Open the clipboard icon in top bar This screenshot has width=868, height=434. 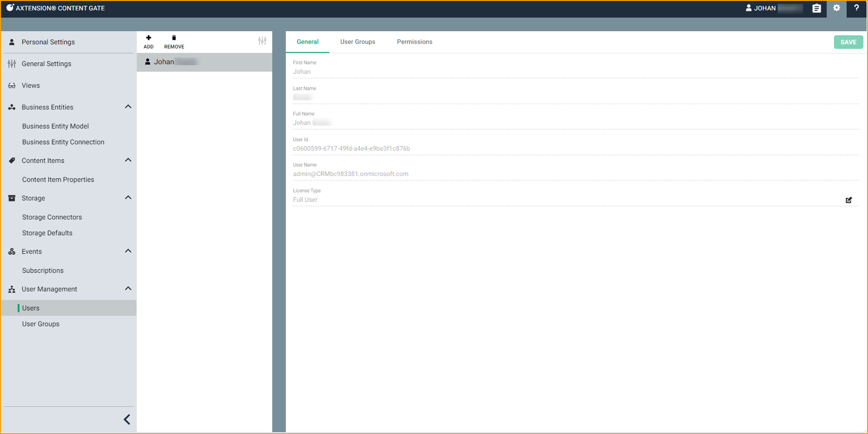point(816,8)
